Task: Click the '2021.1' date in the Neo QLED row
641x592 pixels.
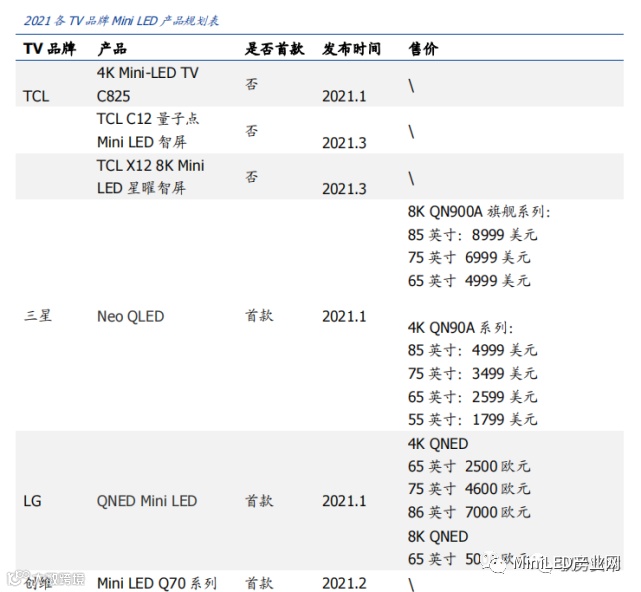Action: coord(344,316)
